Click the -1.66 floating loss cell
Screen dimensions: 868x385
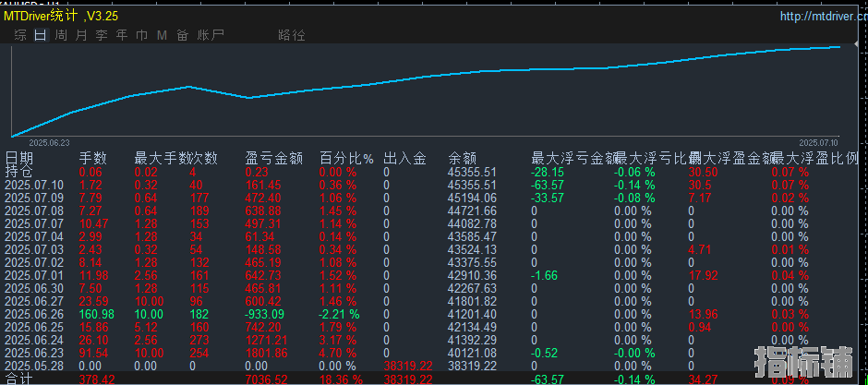(544, 275)
